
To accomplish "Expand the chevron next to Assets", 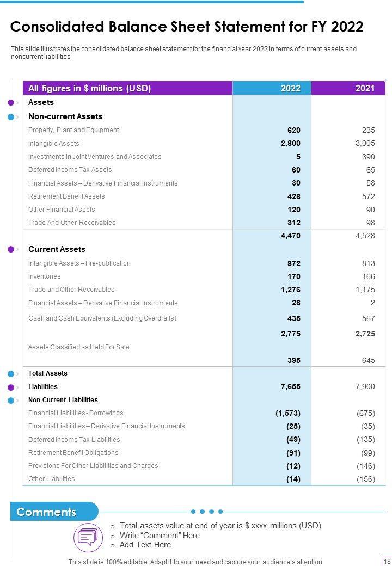I will (x=17, y=102).
